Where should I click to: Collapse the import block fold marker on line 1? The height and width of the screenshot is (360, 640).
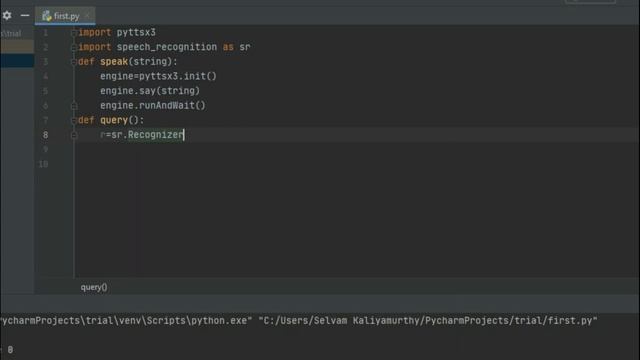(x=74, y=33)
